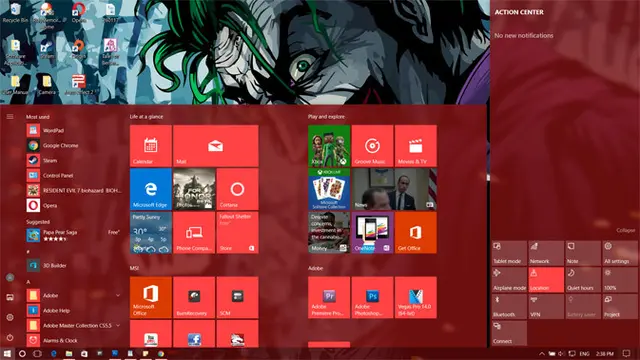
Task: Launch the SCM tile
Action: click(237, 298)
